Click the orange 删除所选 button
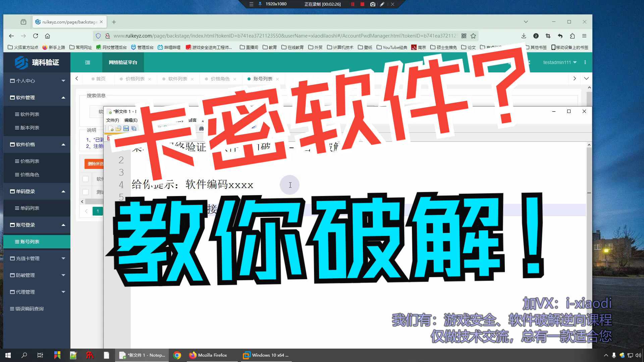This screenshot has height=362, width=644. (x=94, y=164)
